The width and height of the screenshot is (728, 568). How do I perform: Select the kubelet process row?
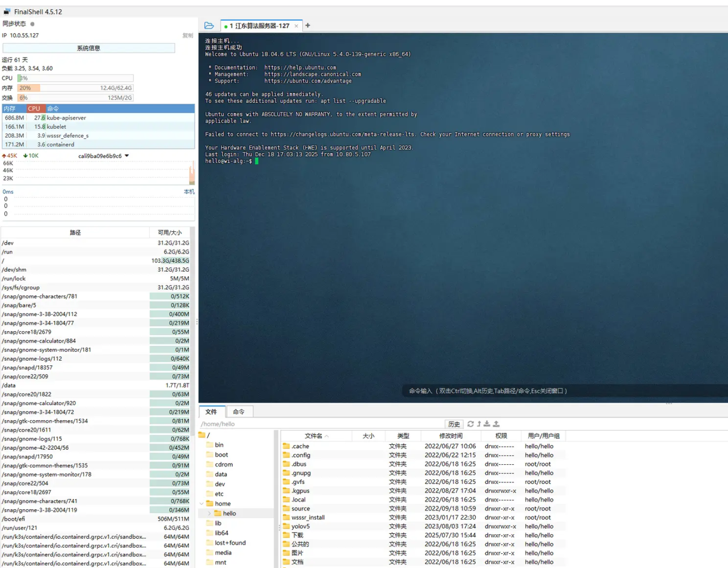98,127
